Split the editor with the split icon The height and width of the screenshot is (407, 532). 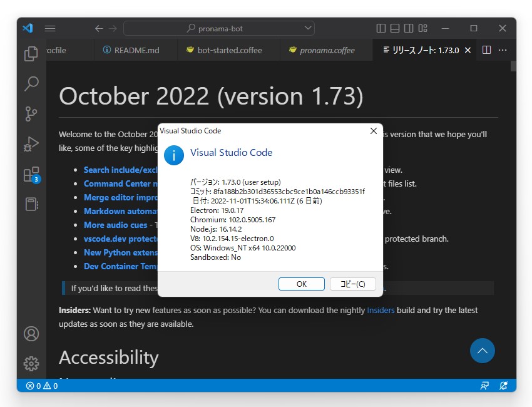pyautogui.click(x=487, y=49)
